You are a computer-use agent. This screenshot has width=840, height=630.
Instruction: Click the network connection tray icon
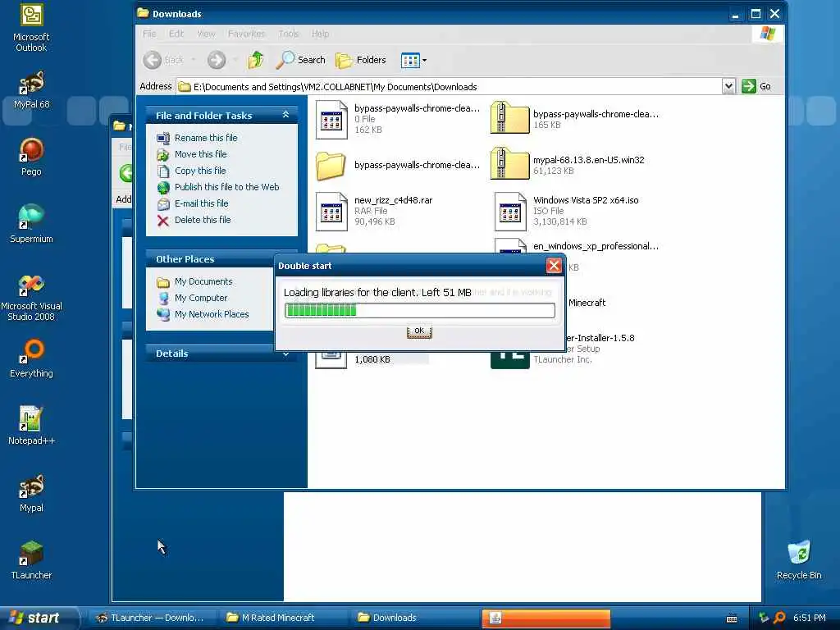coord(764,618)
